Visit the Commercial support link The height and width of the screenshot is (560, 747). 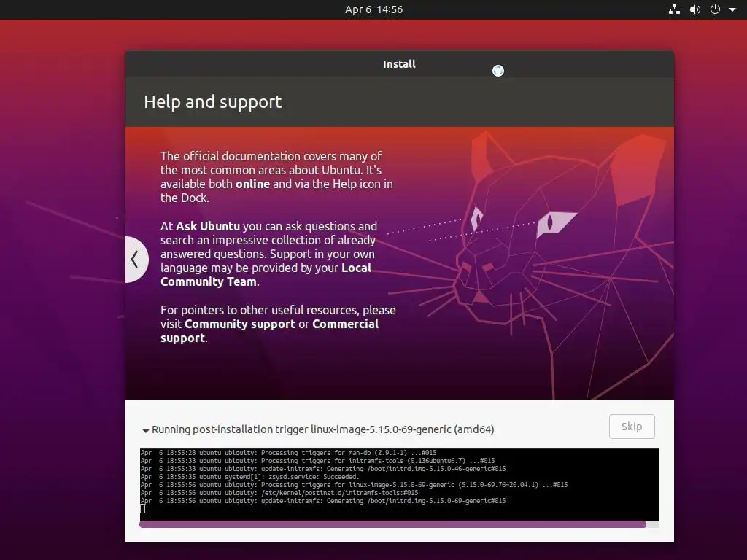(x=270, y=331)
